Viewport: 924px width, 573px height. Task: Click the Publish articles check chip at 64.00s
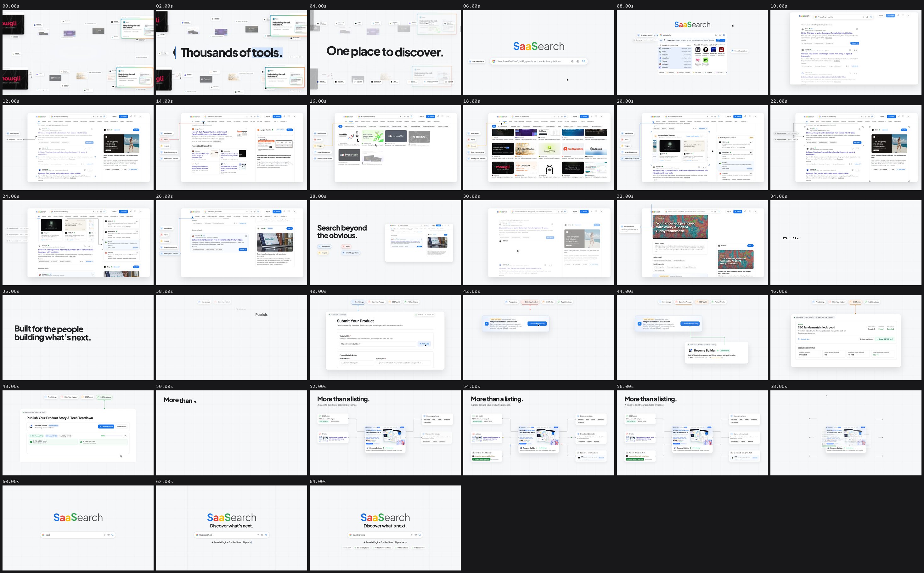coord(402,548)
